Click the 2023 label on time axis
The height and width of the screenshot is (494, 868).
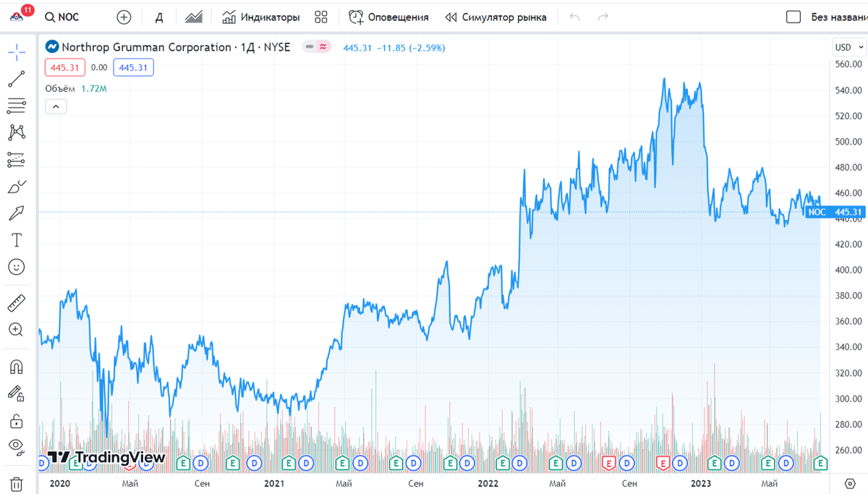click(x=701, y=483)
